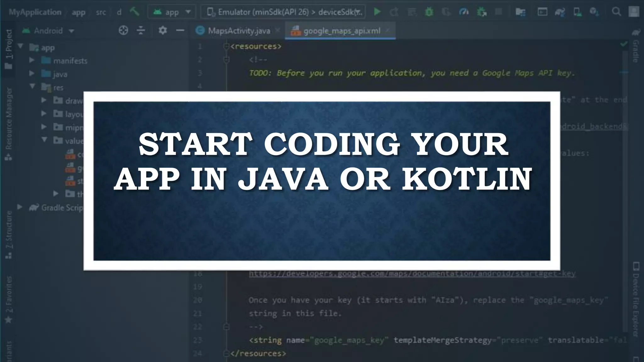Click the Select Opened File crosshair icon

pyautogui.click(x=123, y=30)
